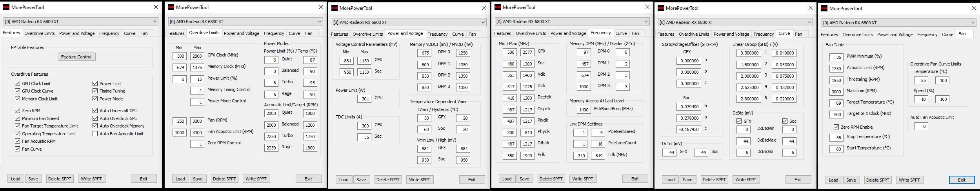Click Load in the Features window

click(16, 179)
